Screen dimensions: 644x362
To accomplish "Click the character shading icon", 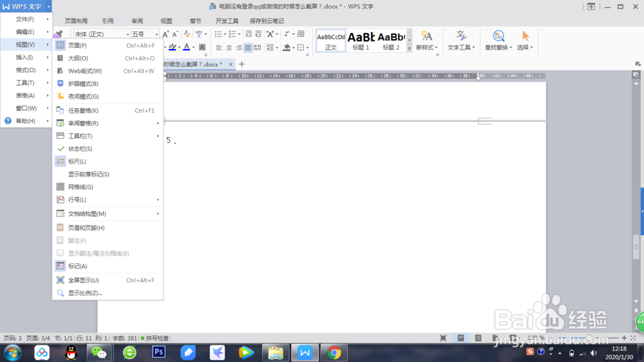I will click(x=202, y=47).
